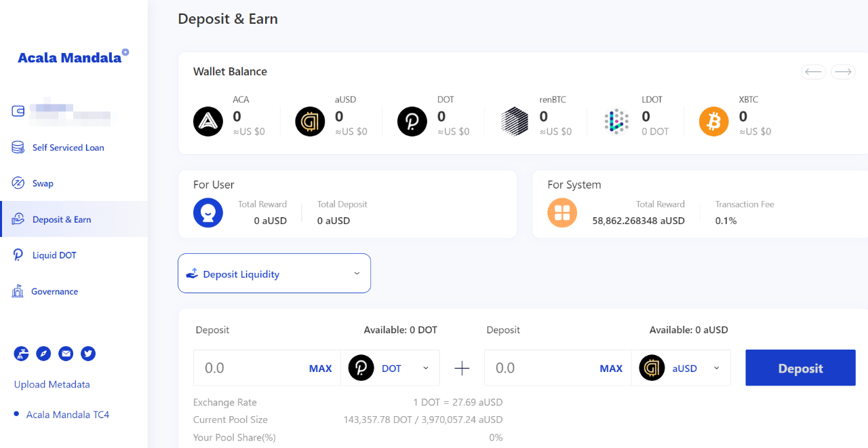This screenshot has width=868, height=448.
Task: Click the For User avatar icon
Action: (208, 212)
